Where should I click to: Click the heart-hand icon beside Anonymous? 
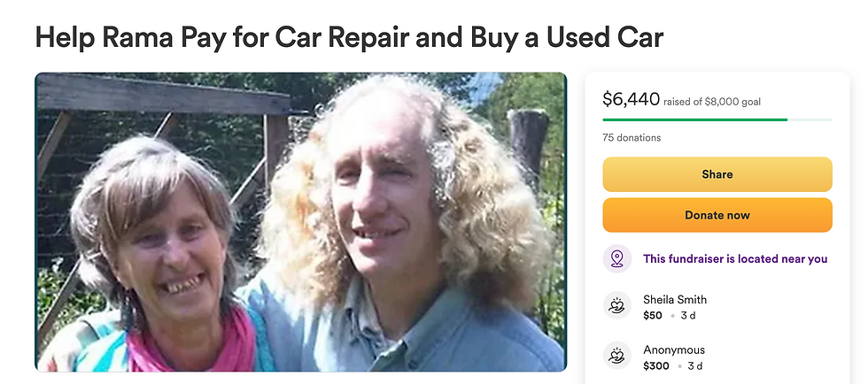click(x=616, y=355)
